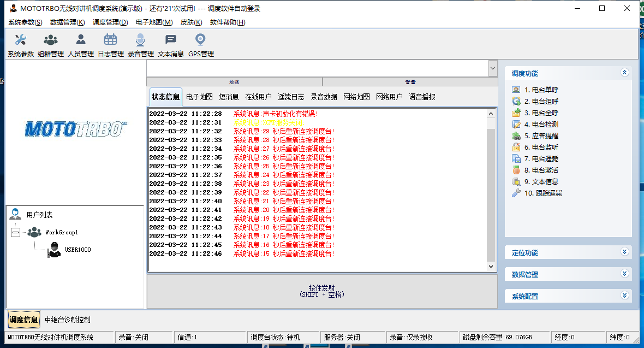Open the 调度管理(D) menu
This screenshot has height=348, width=644.
[x=110, y=22]
